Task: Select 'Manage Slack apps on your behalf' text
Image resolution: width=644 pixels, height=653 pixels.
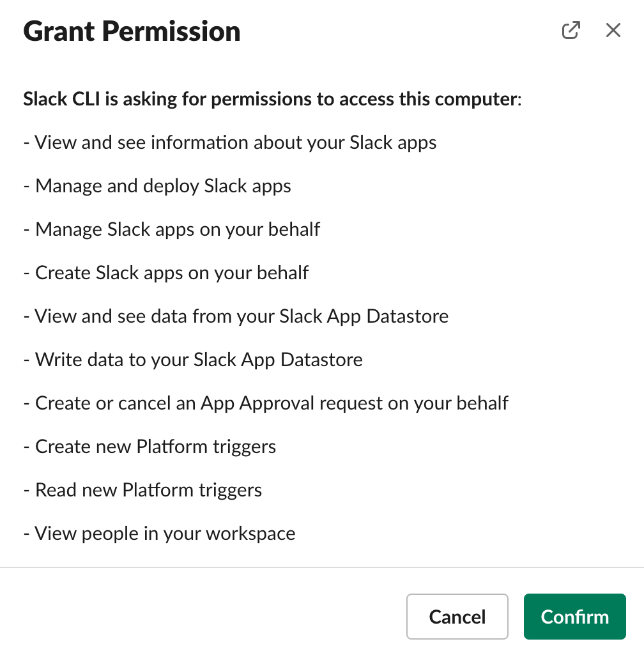Action: click(172, 229)
